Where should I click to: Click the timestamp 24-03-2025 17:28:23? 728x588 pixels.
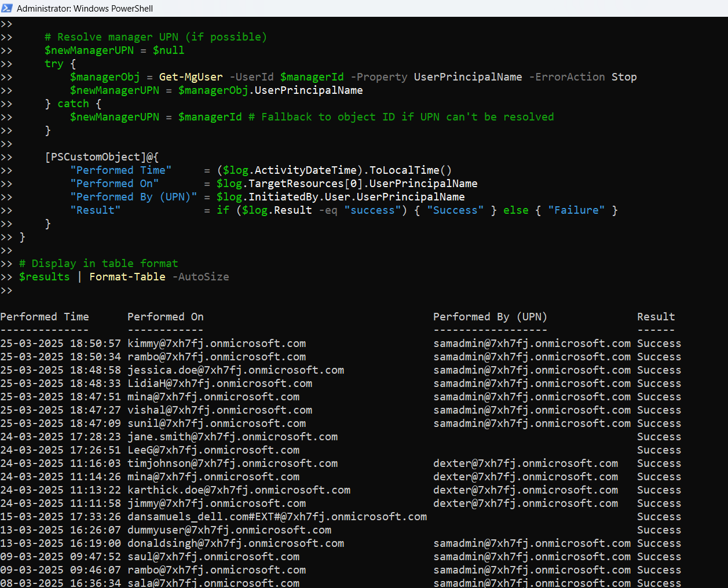(61, 437)
